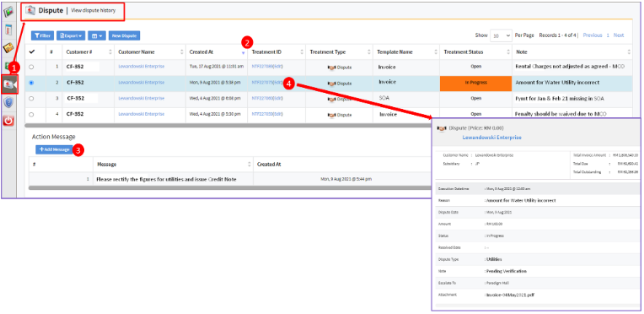Click the New Dispute button
Viewport: 644px width, 314px height.
(124, 35)
